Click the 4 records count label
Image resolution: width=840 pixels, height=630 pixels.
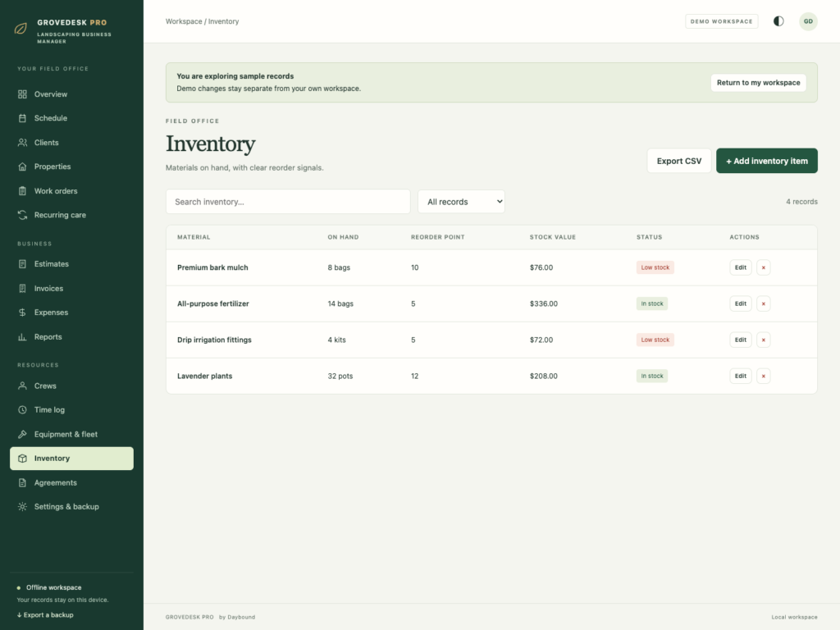[x=801, y=202]
